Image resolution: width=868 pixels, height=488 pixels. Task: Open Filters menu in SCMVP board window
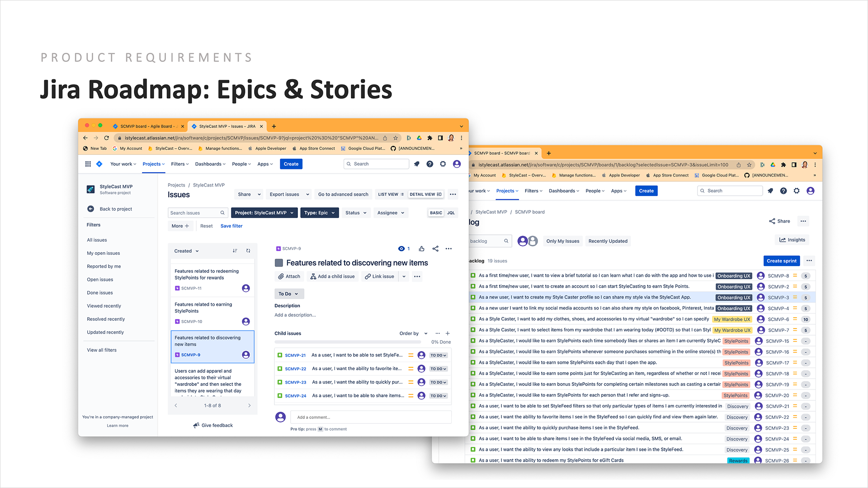pos(533,191)
